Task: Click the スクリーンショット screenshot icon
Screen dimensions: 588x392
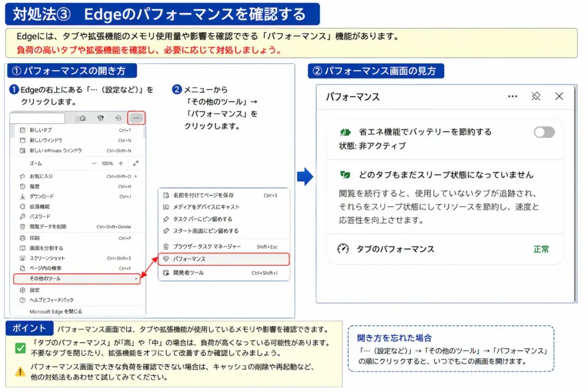Action: pos(22,258)
